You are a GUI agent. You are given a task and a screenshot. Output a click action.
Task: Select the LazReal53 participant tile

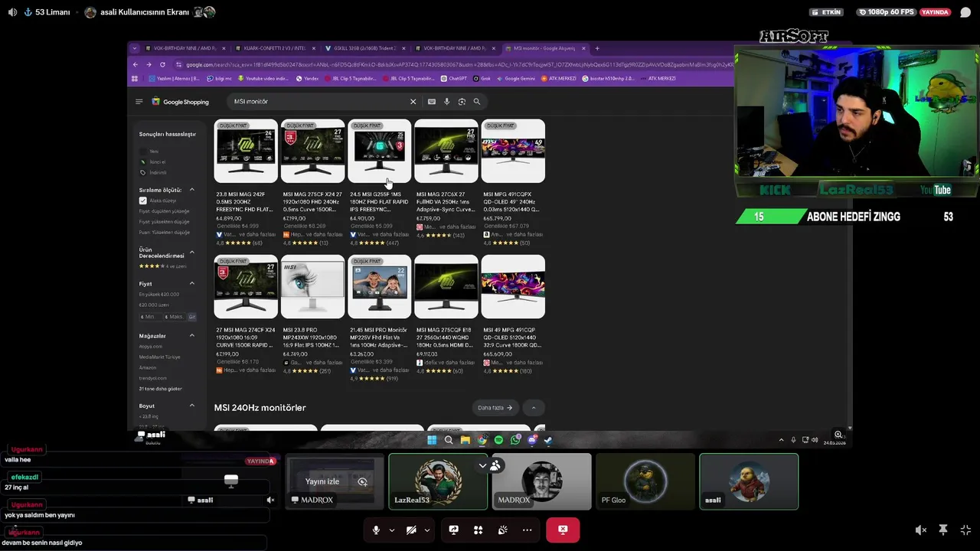438,481
